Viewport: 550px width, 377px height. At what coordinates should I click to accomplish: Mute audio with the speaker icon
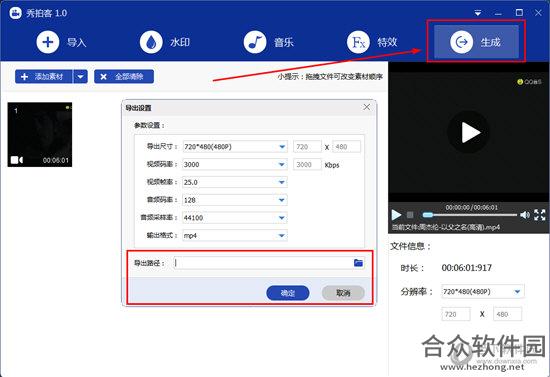click(x=525, y=215)
